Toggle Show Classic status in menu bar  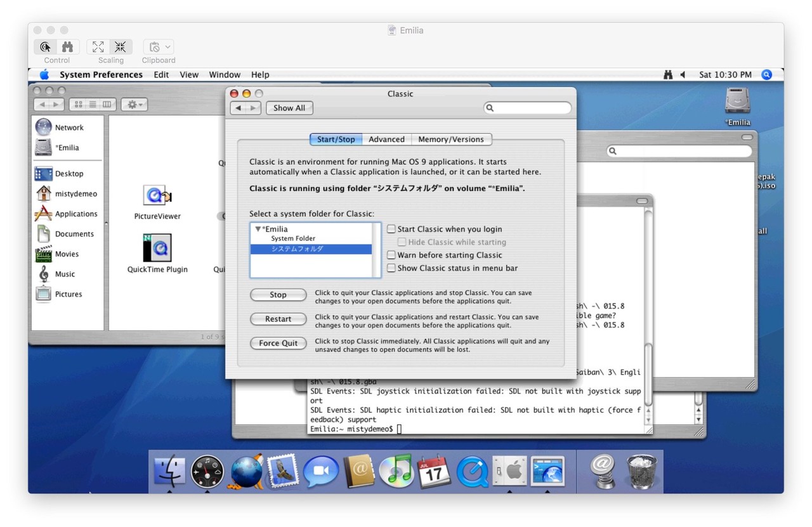[391, 269]
